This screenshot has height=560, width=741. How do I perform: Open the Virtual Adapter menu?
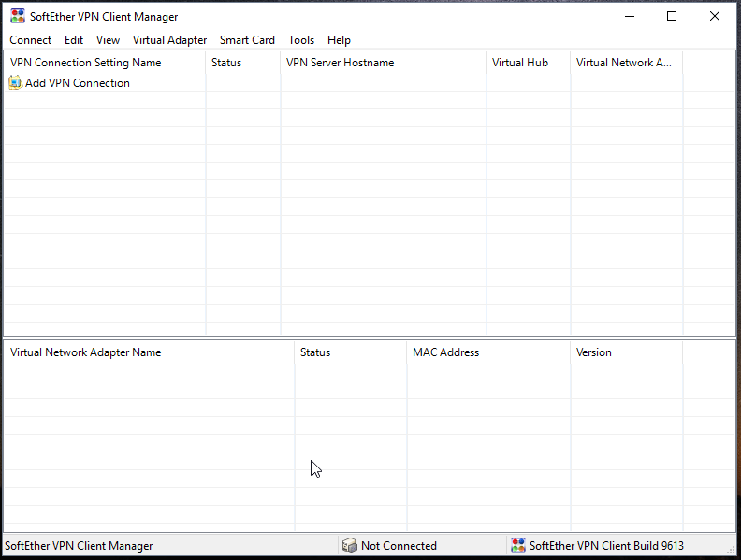pyautogui.click(x=169, y=40)
